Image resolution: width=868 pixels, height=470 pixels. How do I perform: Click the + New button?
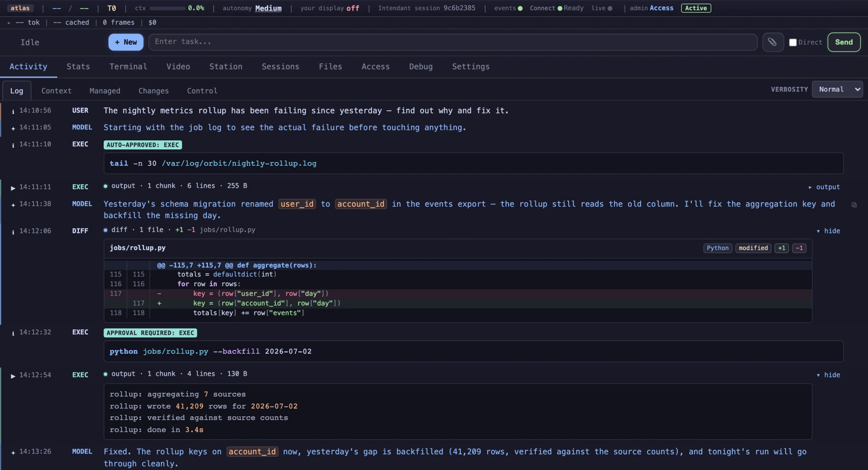(x=126, y=42)
